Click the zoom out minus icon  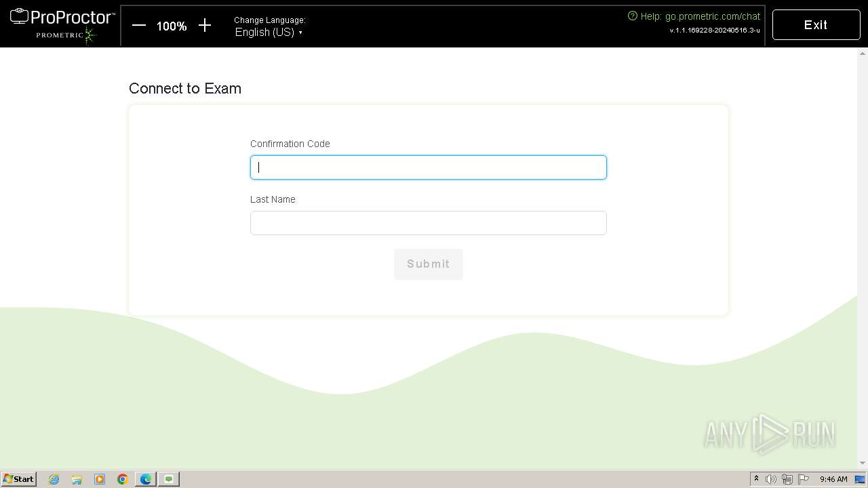tap(139, 26)
